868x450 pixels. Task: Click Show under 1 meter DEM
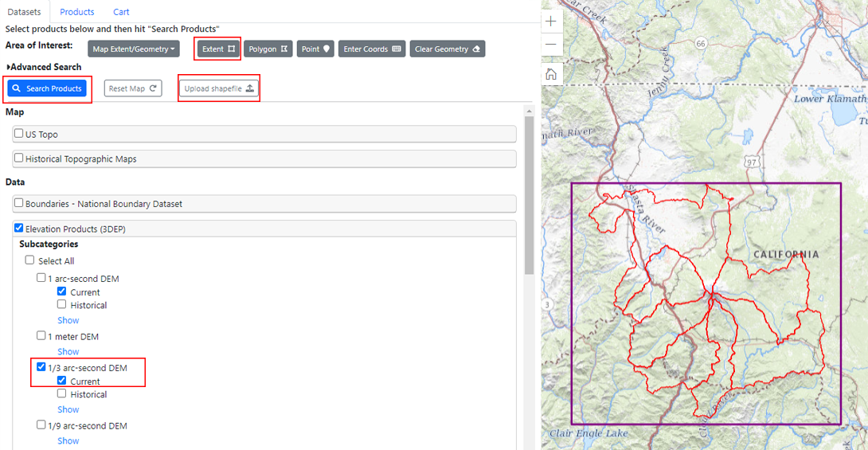pyautogui.click(x=68, y=351)
